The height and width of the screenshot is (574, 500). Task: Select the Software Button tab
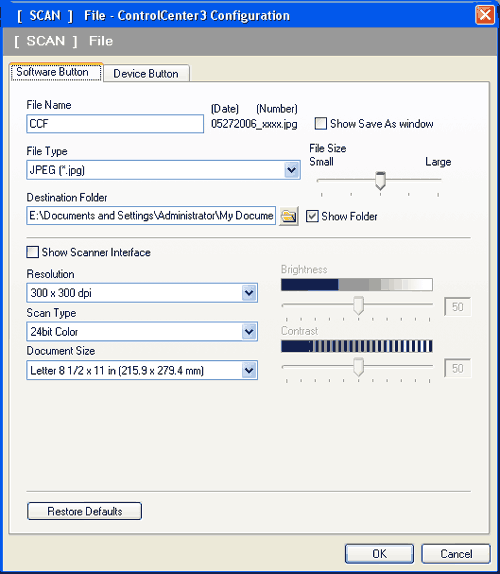(x=56, y=72)
